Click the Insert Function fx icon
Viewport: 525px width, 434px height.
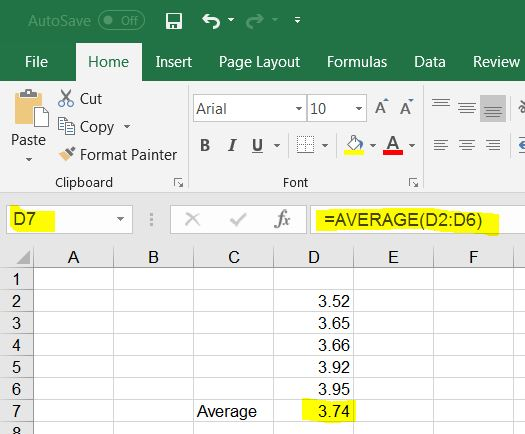pos(282,219)
